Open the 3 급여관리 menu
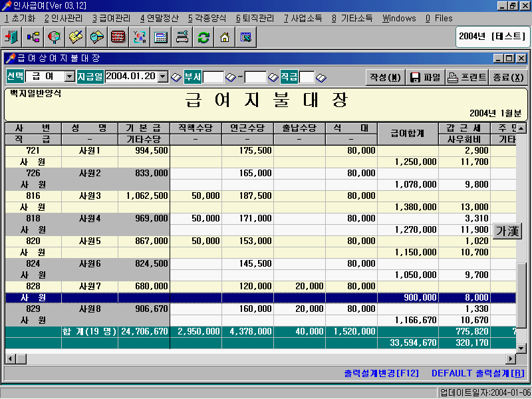The width and height of the screenshot is (532, 399). [x=111, y=18]
